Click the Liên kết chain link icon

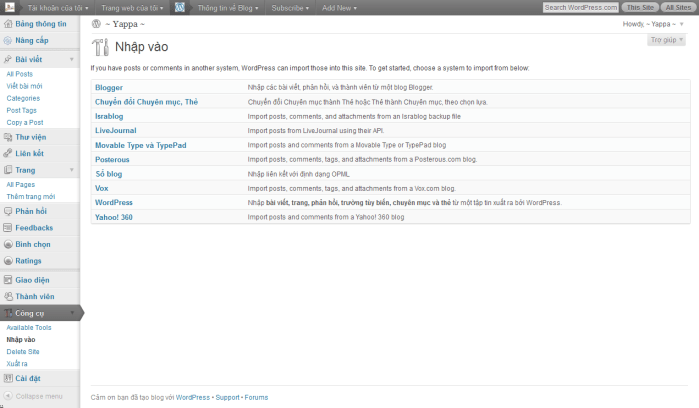click(x=8, y=153)
